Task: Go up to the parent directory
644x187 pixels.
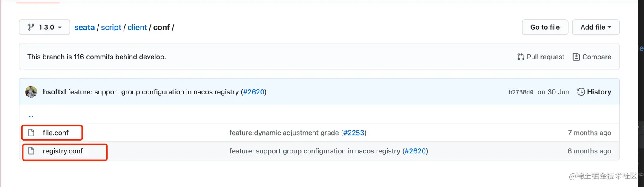Action: (31, 115)
